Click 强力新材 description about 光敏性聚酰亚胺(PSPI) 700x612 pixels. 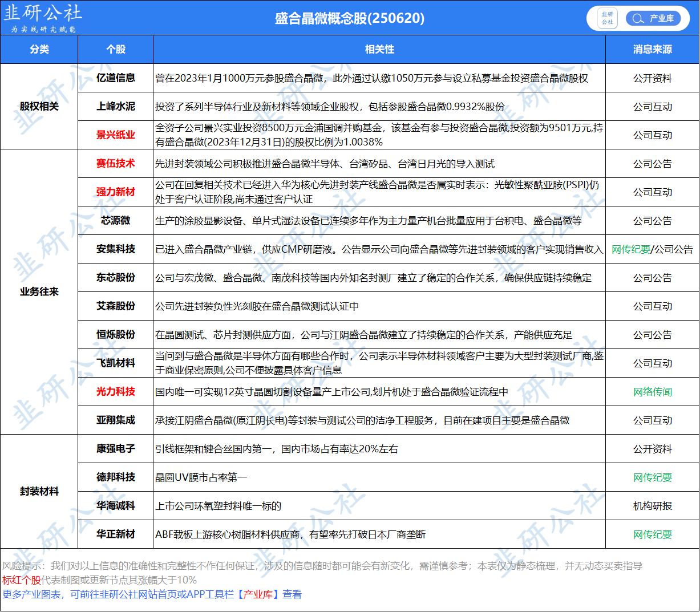coord(377,192)
